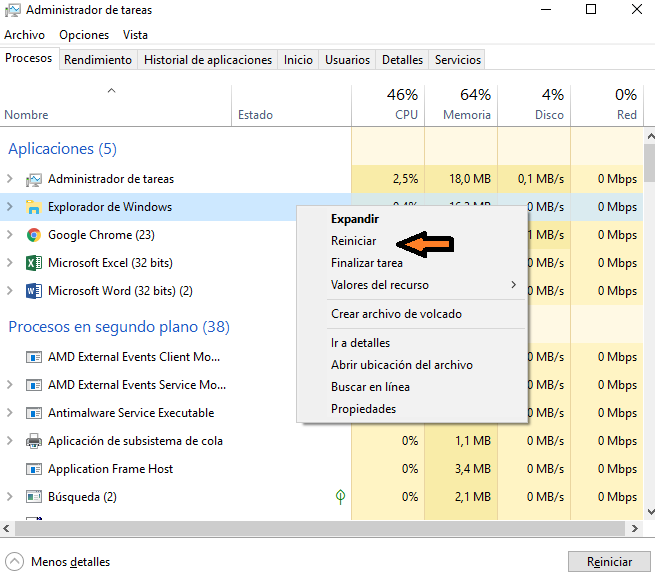Open the Archivo menu
655x579 pixels.
coord(25,35)
